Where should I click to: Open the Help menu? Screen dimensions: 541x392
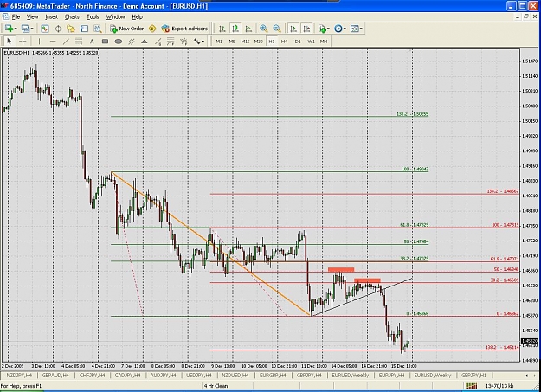click(x=137, y=16)
